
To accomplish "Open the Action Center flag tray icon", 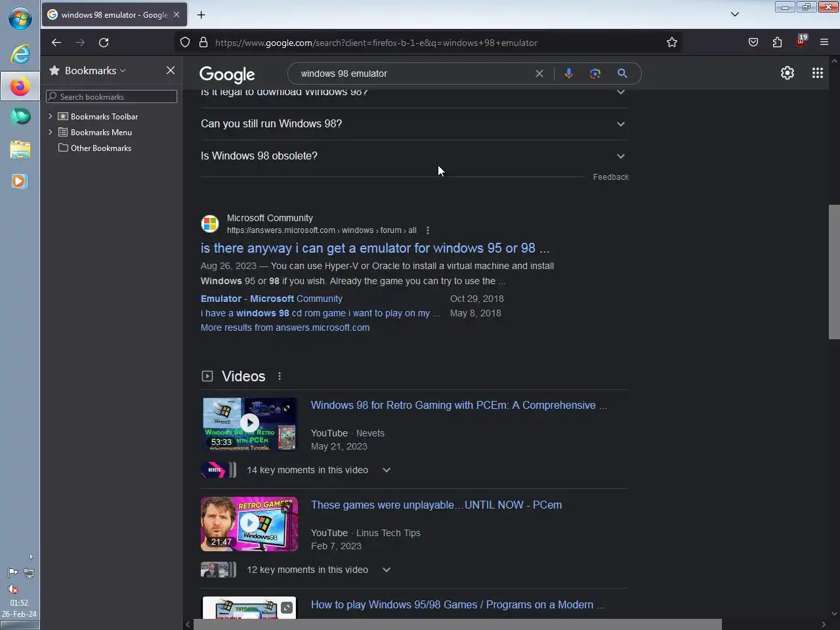I will (12, 573).
